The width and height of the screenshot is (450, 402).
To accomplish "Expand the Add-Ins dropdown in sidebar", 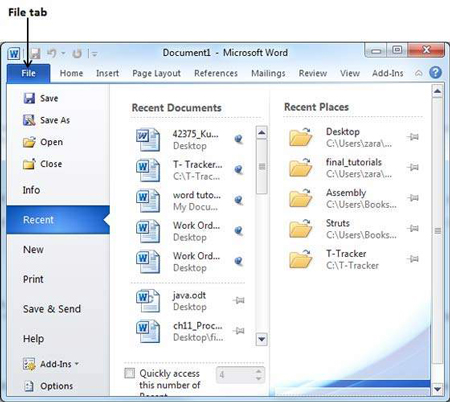I will pyautogui.click(x=77, y=364).
